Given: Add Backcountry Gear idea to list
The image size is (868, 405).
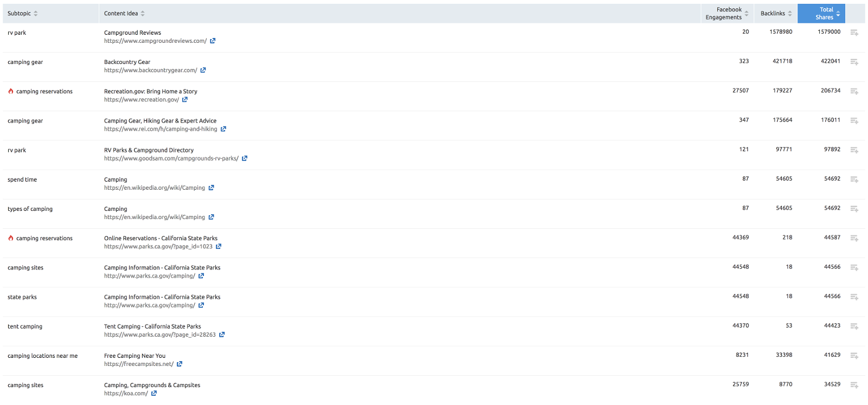Looking at the screenshot, I should point(854,62).
